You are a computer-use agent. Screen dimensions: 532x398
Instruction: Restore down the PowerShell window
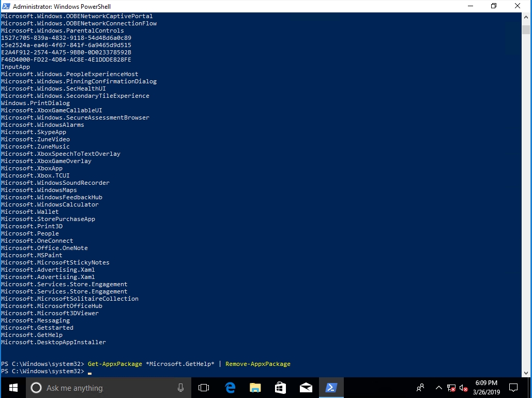(494, 6)
